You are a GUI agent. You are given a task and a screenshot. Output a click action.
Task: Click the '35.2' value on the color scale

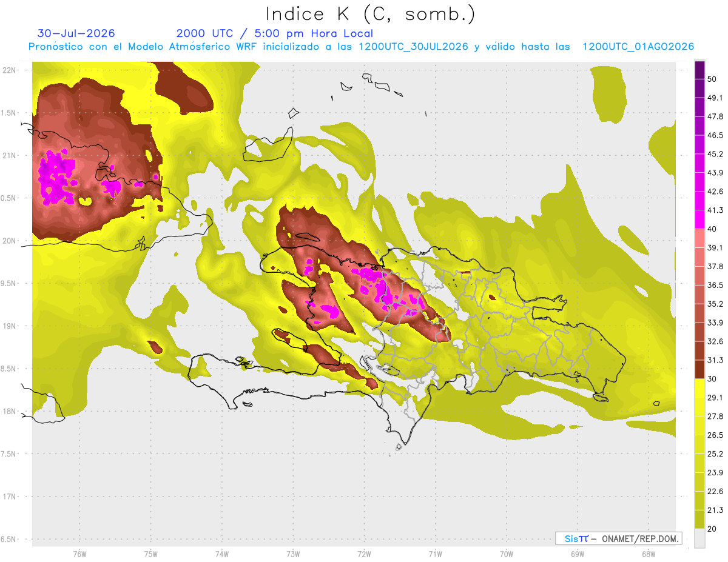[x=715, y=304]
